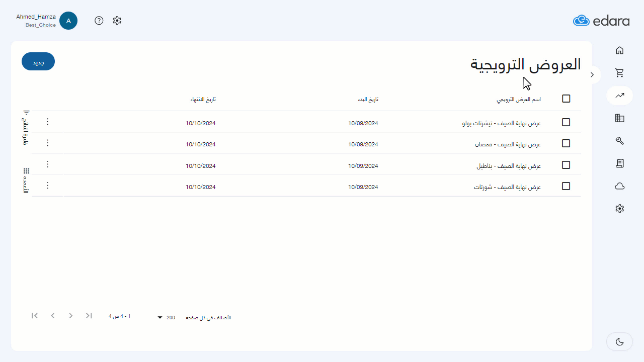Viewport: 644px width, 362px height.
Task: Open the Ahmed_Hamza user avatar
Action: pos(68,21)
